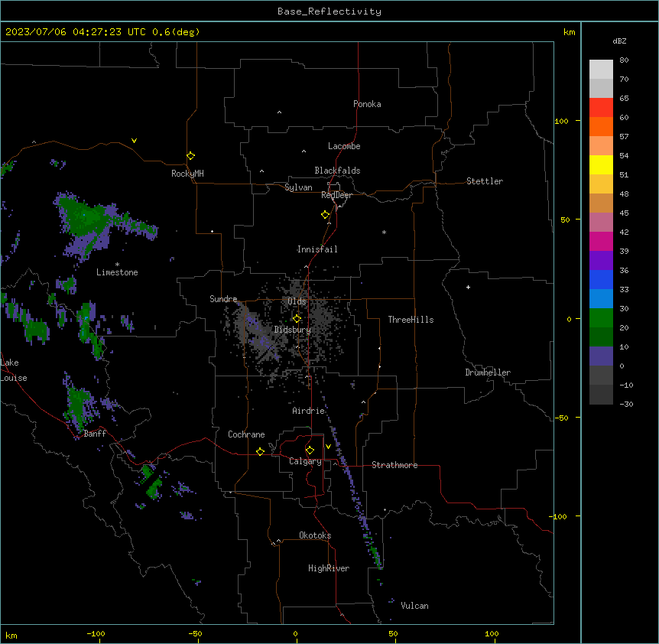Click the green echo at line's south end near HighRiver
The width and height of the screenshot is (659, 644).
tap(376, 555)
